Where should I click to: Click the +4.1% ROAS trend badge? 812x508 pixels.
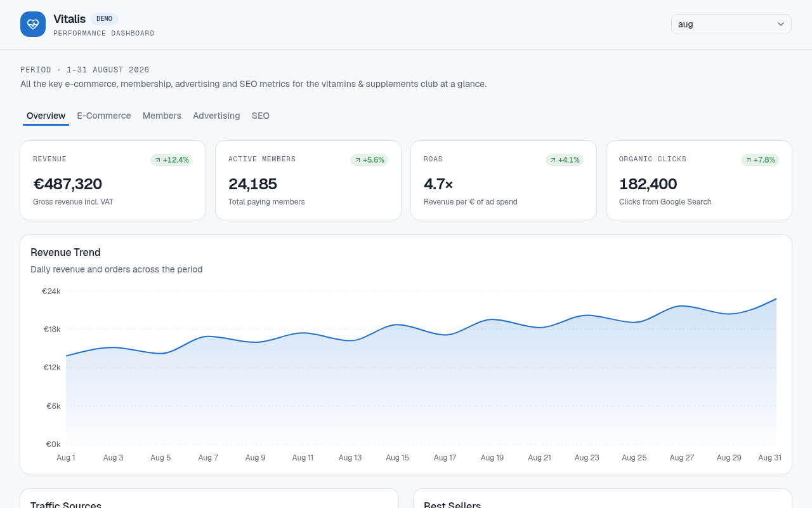click(565, 160)
